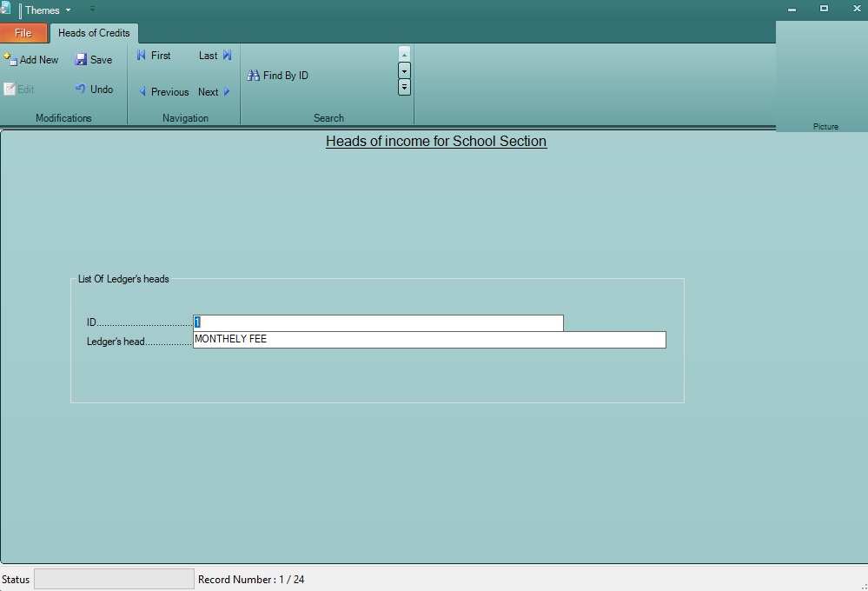Switch to the File tab
868x591 pixels.
pos(23,32)
